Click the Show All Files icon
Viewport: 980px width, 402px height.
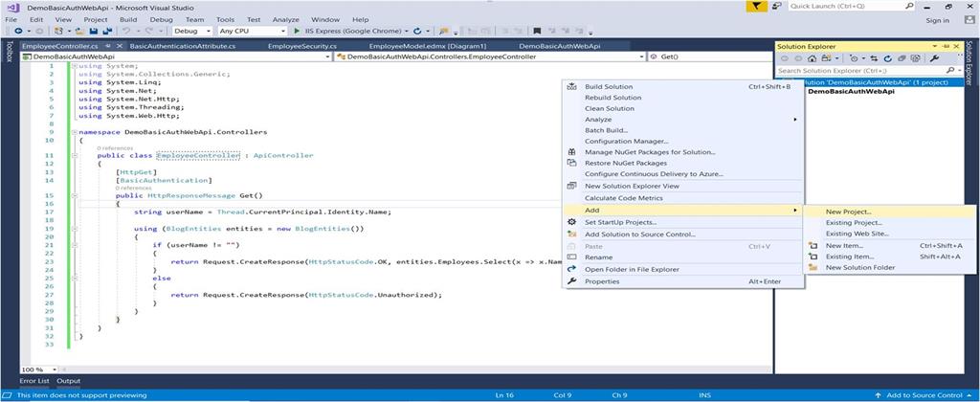point(915,58)
